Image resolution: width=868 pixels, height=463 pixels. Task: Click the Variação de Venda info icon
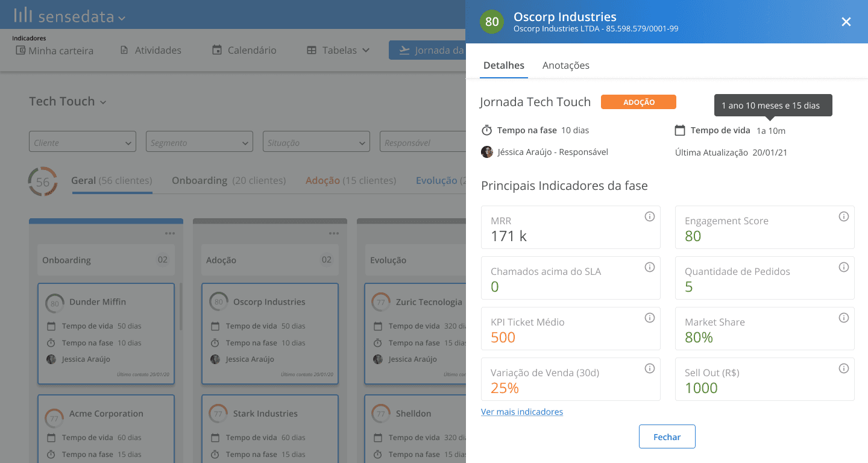click(650, 368)
